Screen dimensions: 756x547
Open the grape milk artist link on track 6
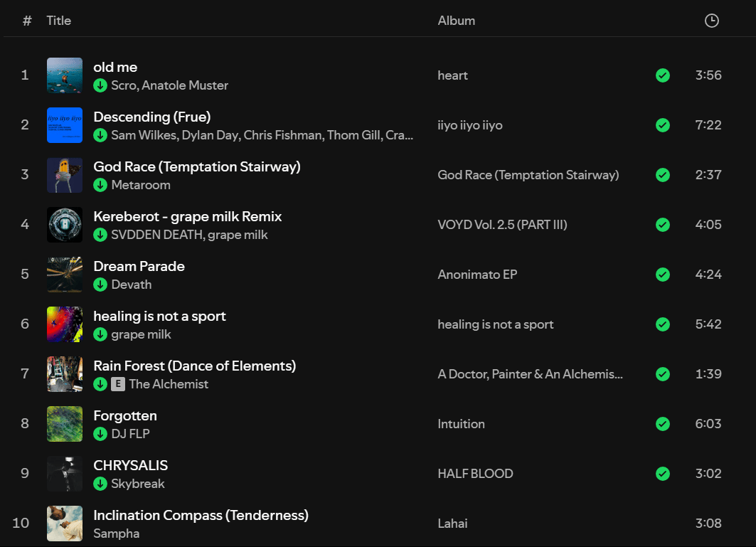click(142, 334)
